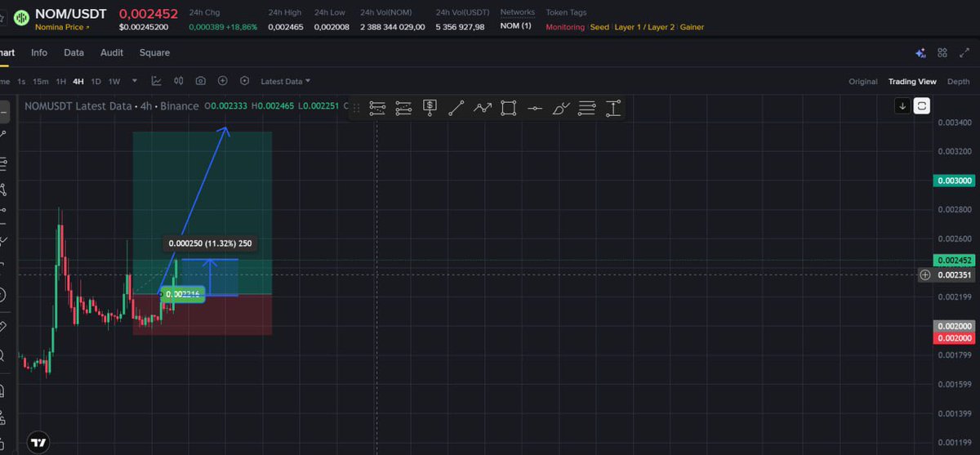Screen dimensions: 980x455
Task: Switch to Original chart view
Action: click(863, 82)
